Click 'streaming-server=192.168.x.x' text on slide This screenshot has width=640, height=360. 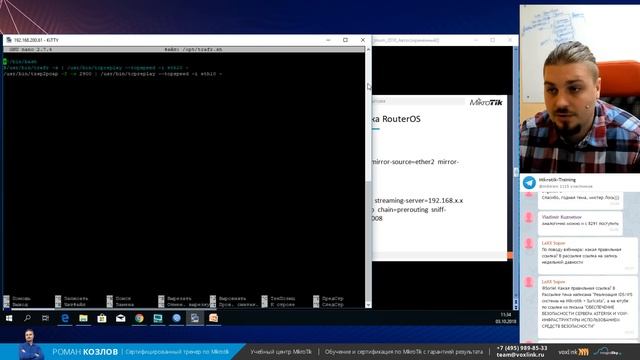pos(419,200)
